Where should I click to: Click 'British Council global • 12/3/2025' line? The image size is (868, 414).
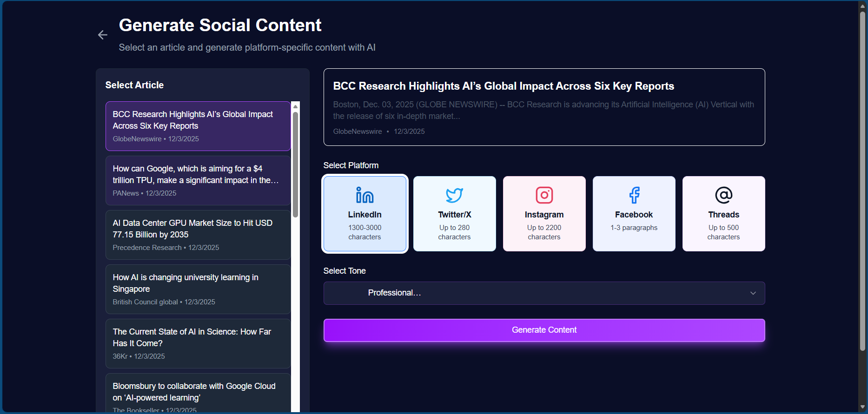pos(164,302)
